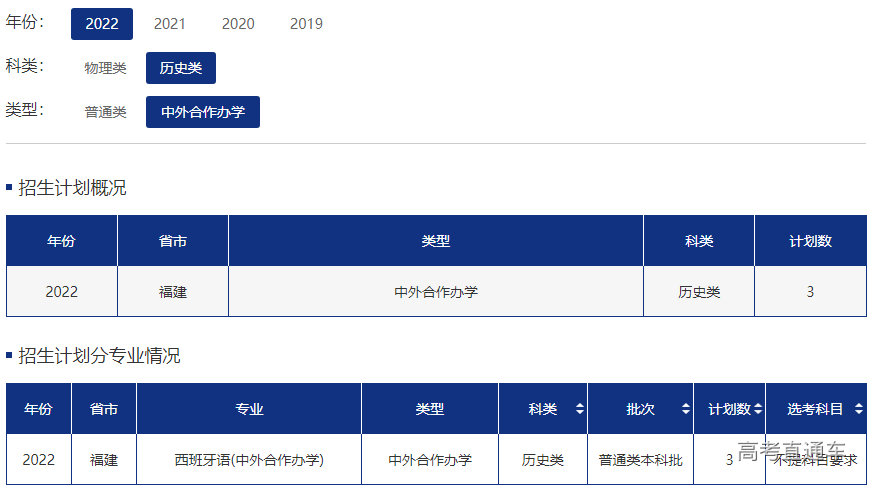Sort major table by 科类 sort arrows
The image size is (875, 491).
[579, 409]
